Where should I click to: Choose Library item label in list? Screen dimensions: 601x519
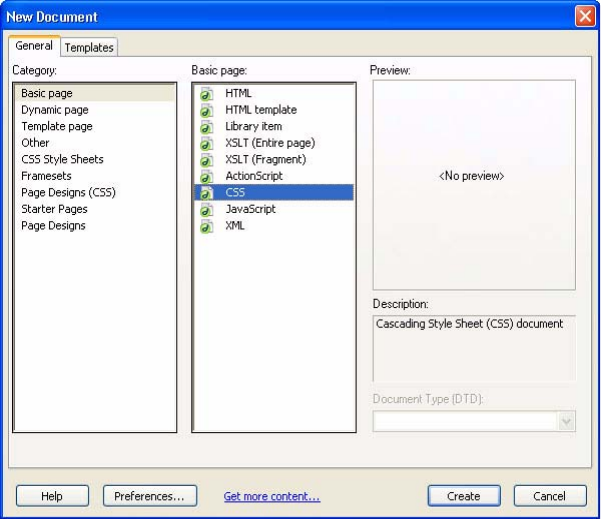click(254, 126)
